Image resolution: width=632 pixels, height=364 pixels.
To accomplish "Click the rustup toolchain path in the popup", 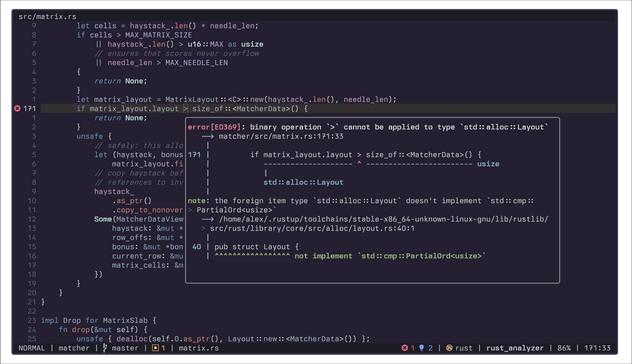I will pos(383,219).
